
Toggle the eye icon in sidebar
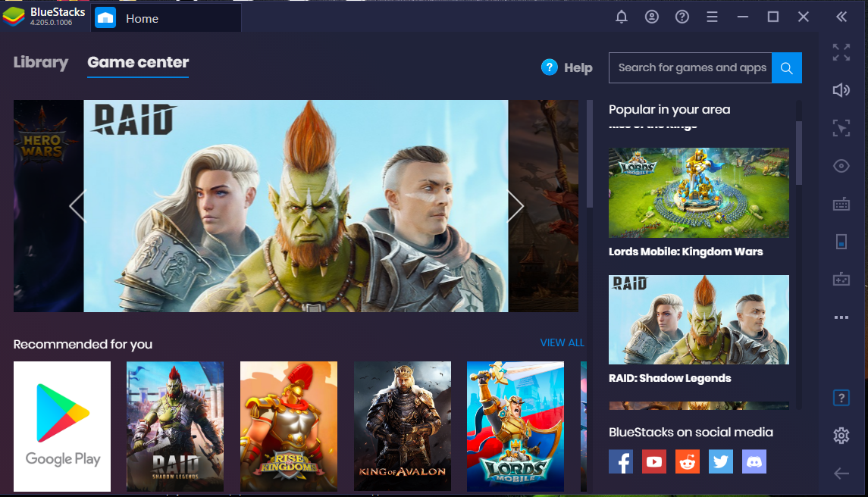pyautogui.click(x=841, y=166)
